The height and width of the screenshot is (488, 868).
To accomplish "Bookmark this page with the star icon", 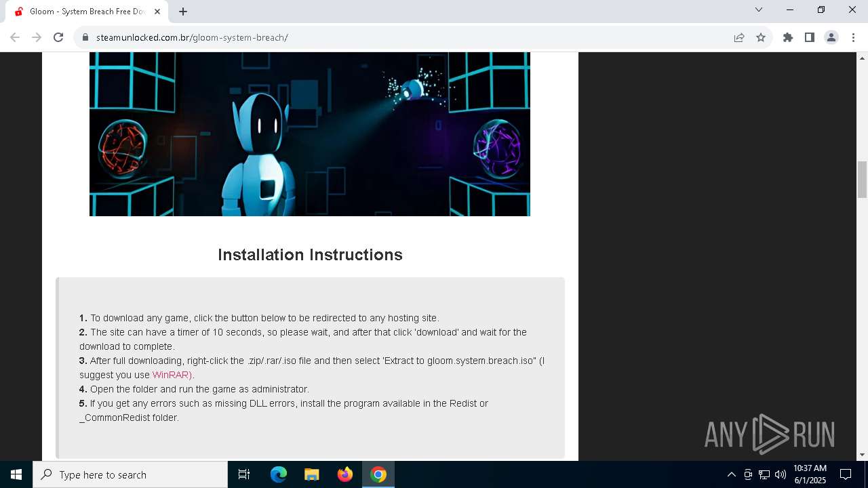I will pos(761,37).
